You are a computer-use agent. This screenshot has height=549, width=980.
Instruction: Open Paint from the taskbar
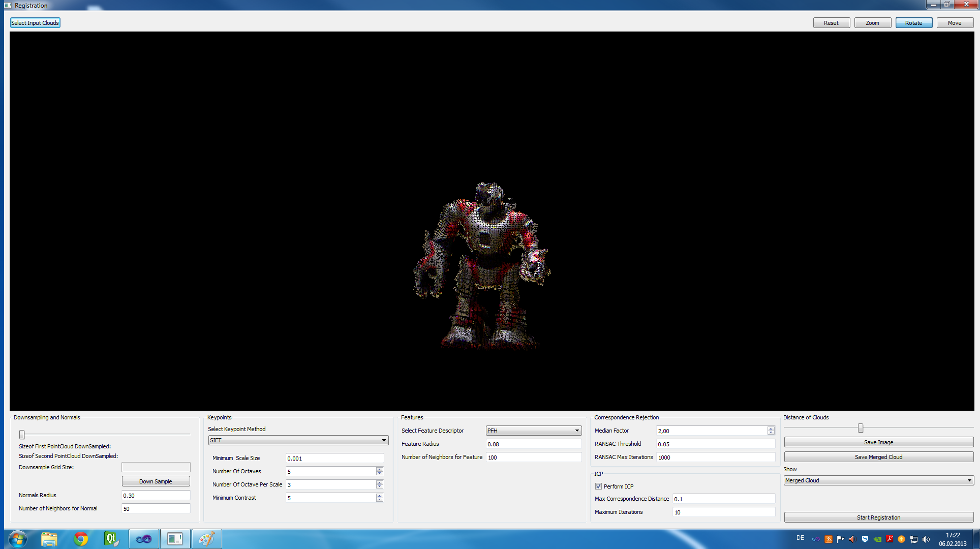[206, 539]
